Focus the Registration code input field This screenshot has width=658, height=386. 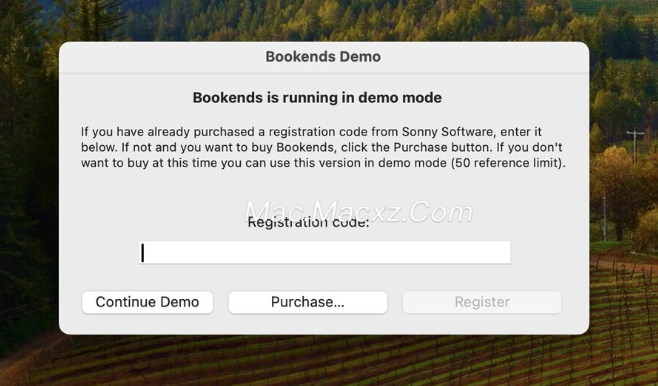[325, 253]
